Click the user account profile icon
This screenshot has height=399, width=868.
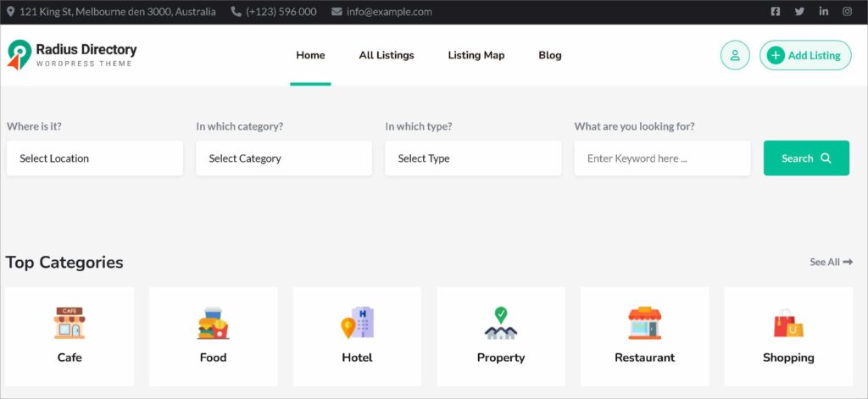[x=735, y=55]
